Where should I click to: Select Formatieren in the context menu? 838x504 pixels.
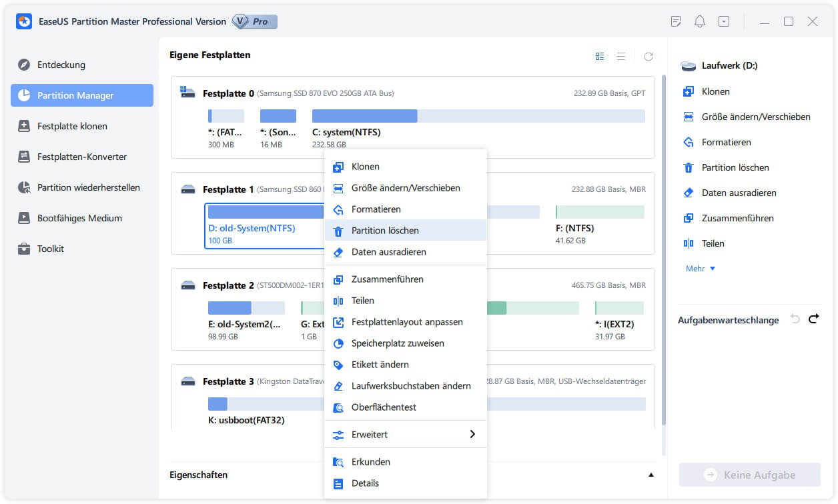406,209
